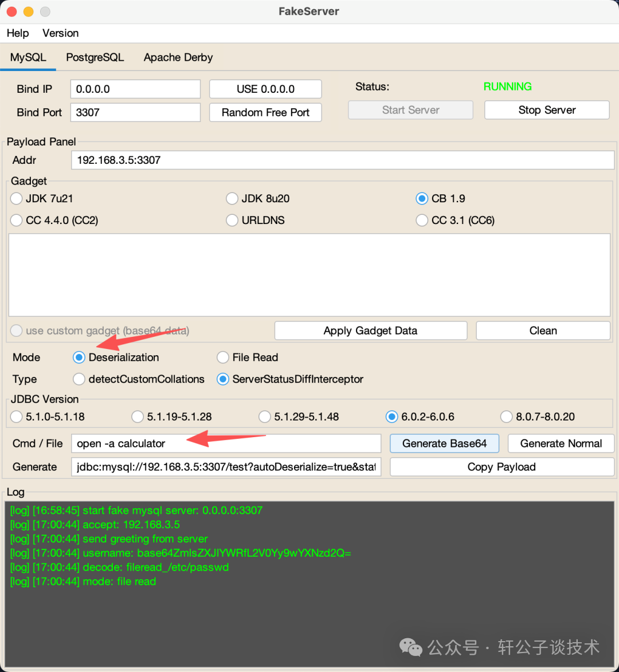Screen dimensions: 619x672
Task: Switch to the MySQL tab
Action: [x=28, y=57]
